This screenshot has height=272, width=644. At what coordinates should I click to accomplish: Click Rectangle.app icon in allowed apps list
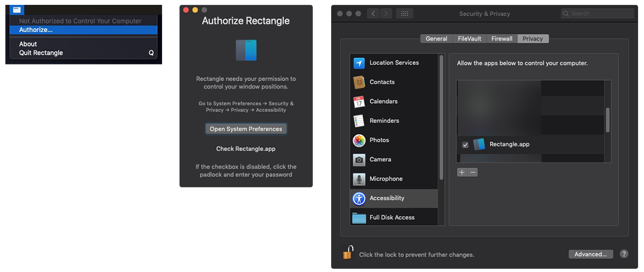(479, 144)
